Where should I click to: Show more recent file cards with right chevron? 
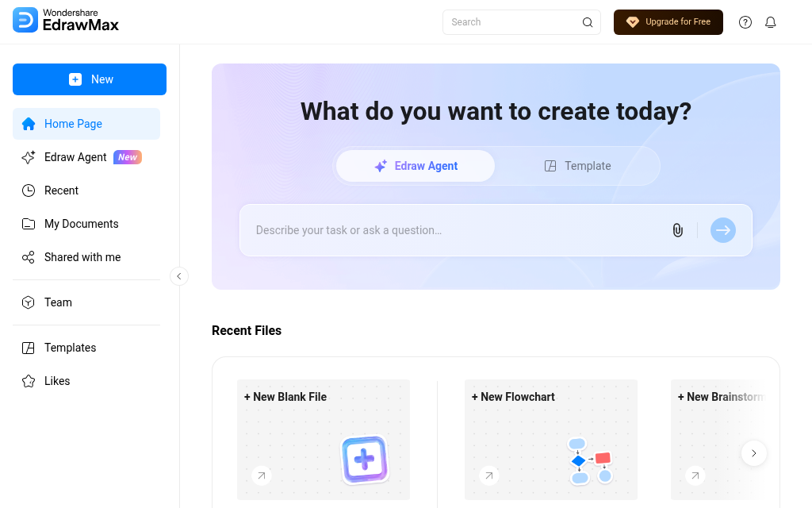tap(754, 453)
